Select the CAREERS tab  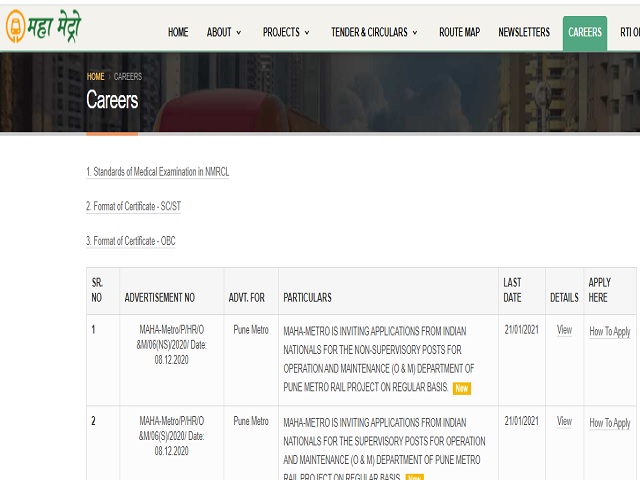[x=585, y=33]
